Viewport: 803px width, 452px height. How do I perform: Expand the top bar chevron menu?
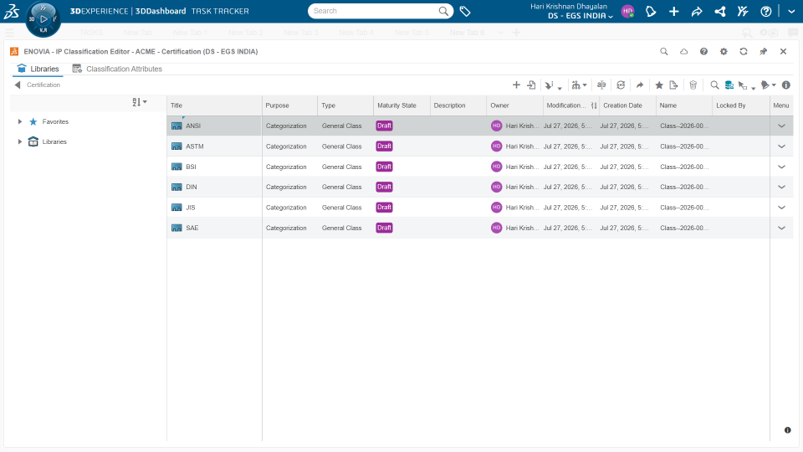click(x=791, y=11)
